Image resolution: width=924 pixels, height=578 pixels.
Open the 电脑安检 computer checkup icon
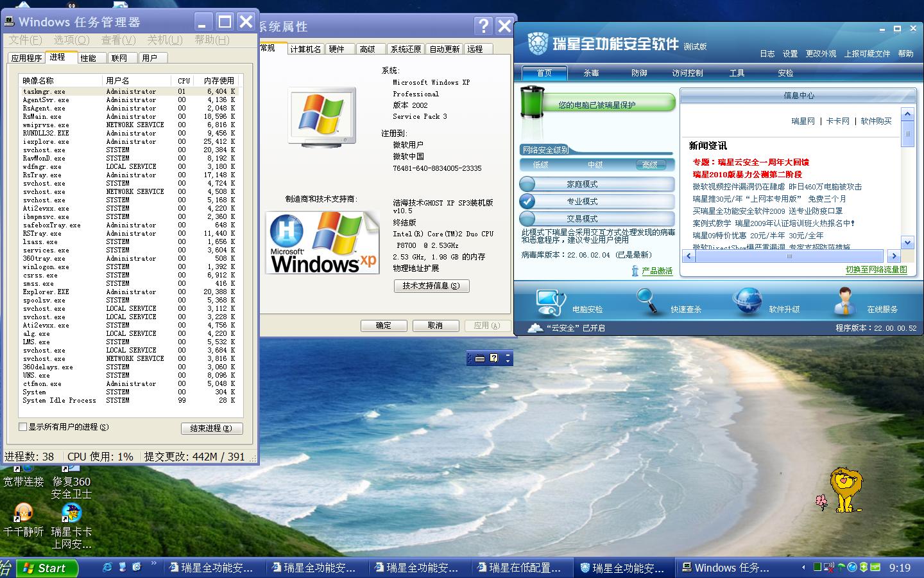(x=551, y=302)
